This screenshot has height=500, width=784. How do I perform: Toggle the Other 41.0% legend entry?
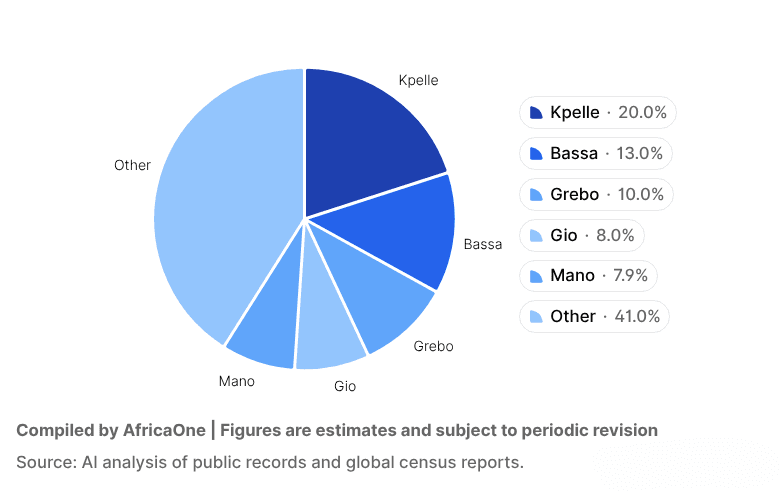point(595,317)
